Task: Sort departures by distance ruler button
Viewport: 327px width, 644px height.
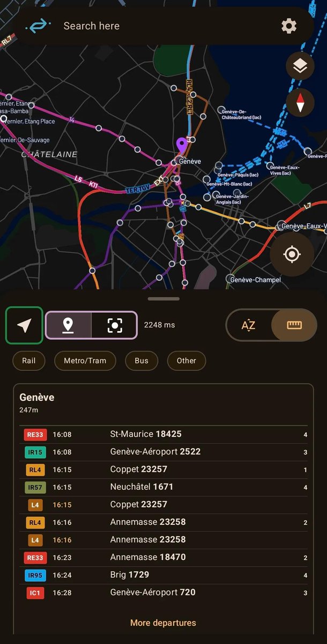Action: [294, 325]
